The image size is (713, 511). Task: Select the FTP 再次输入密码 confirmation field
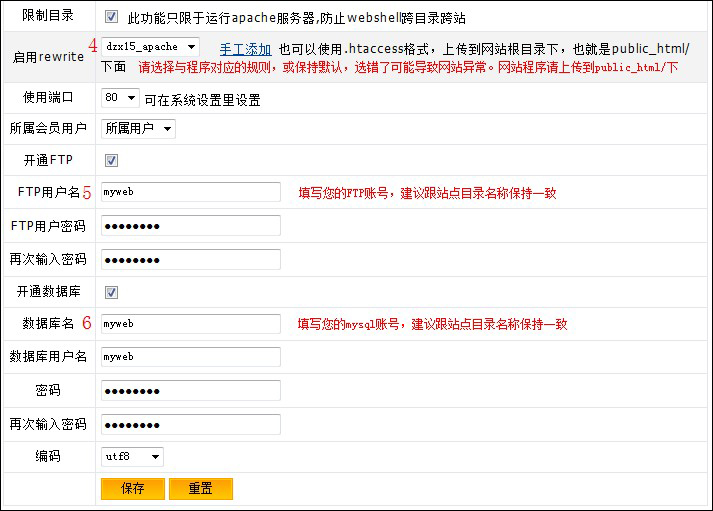(x=190, y=259)
